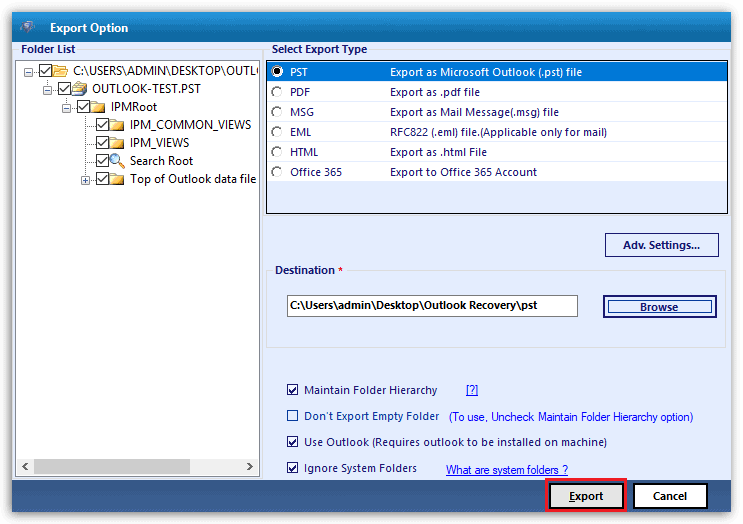Uncheck Ignore System Folders

click(x=292, y=468)
